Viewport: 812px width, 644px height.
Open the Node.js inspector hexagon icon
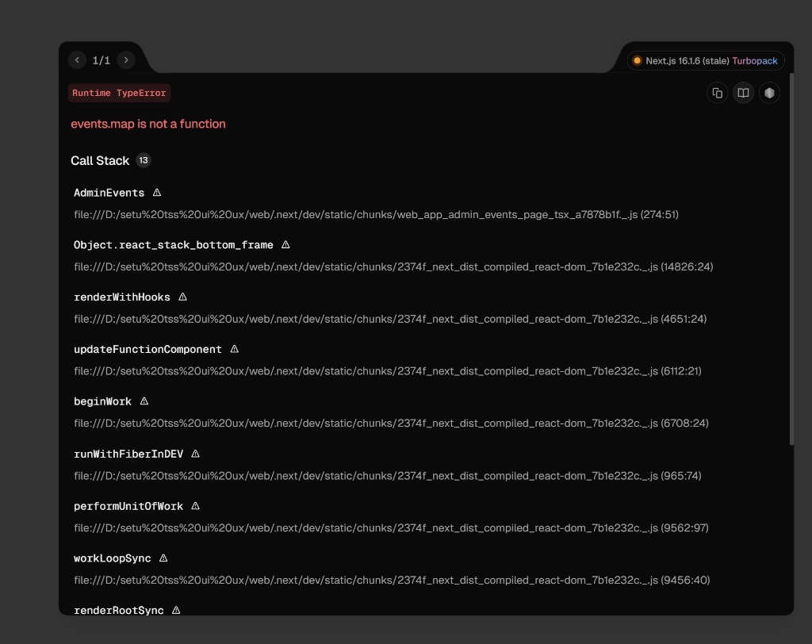pos(769,93)
